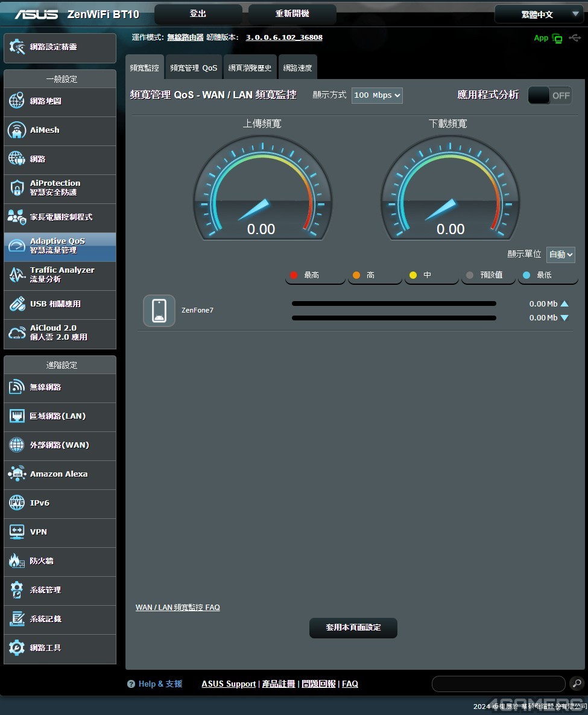The height and width of the screenshot is (715, 588).
Task: Click 套用本頁面設定 apply button
Action: [x=353, y=628]
